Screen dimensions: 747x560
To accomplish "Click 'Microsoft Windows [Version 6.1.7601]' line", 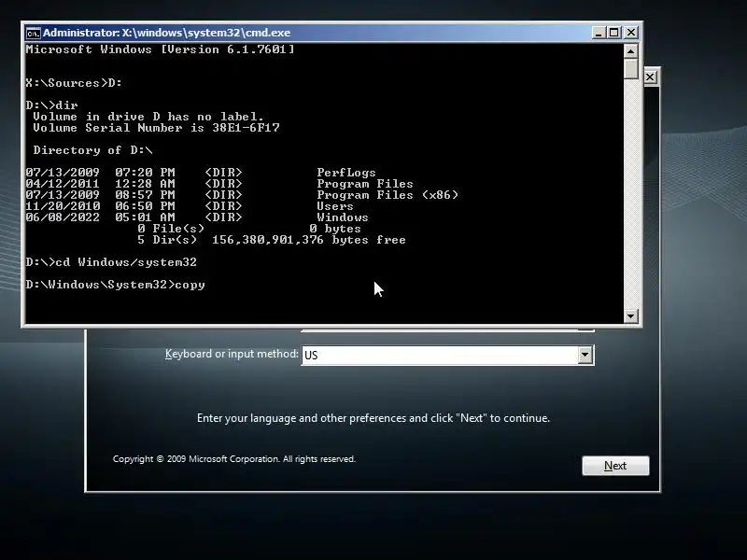I will pyautogui.click(x=160, y=49).
